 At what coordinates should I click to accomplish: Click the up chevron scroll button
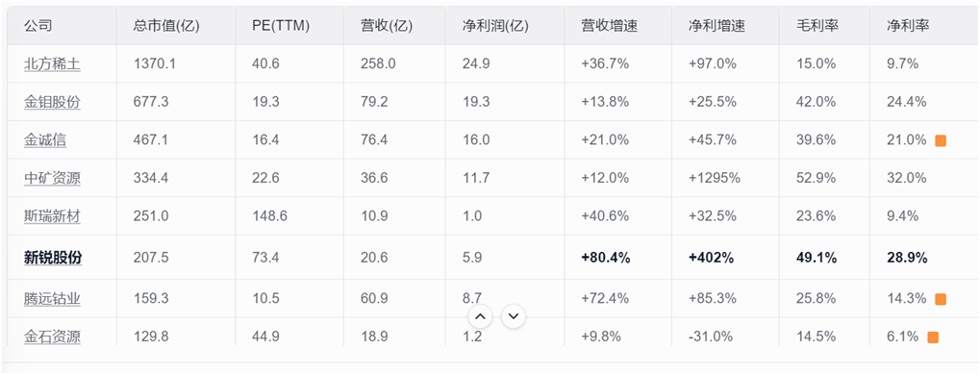click(480, 316)
